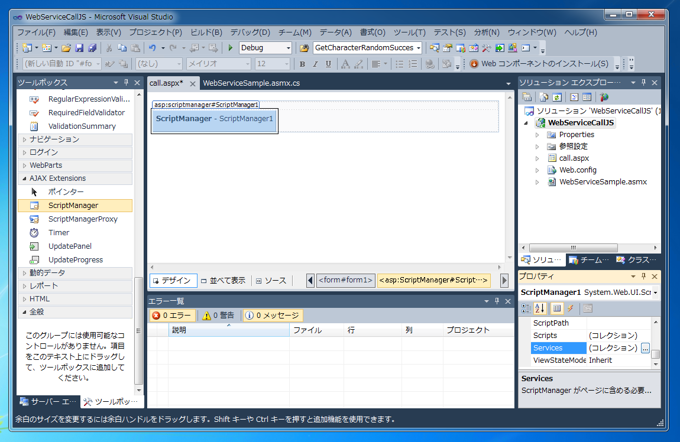Open the font size 12 dropdown
The width and height of the screenshot is (680, 442).
[286, 64]
